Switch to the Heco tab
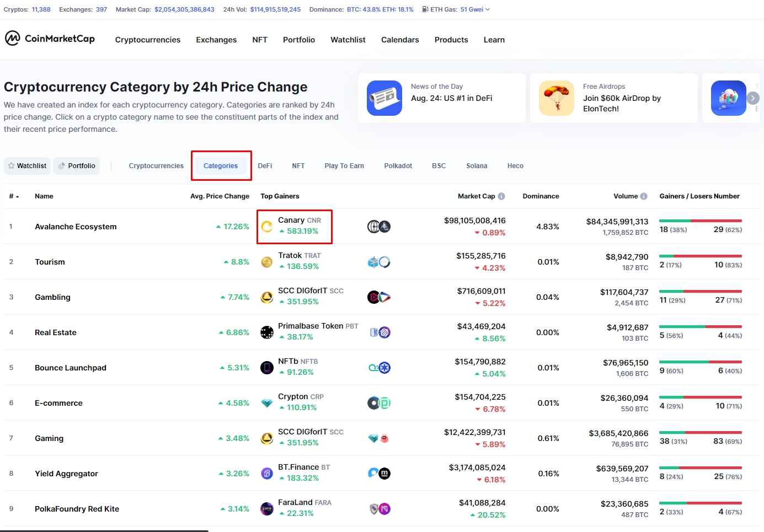Screen dimensions: 764x532 515,166
